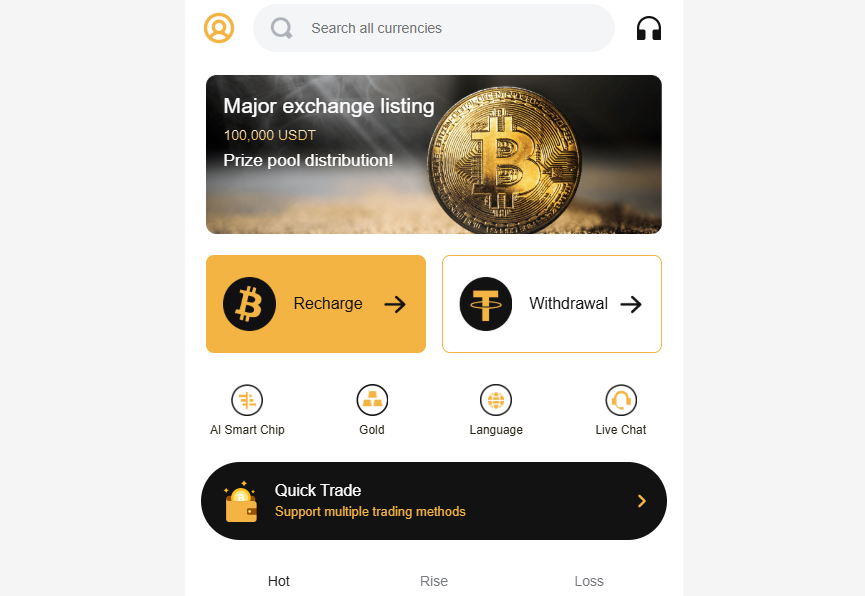The height and width of the screenshot is (596, 865).
Task: Focus the Search all currencies field
Action: (x=434, y=28)
